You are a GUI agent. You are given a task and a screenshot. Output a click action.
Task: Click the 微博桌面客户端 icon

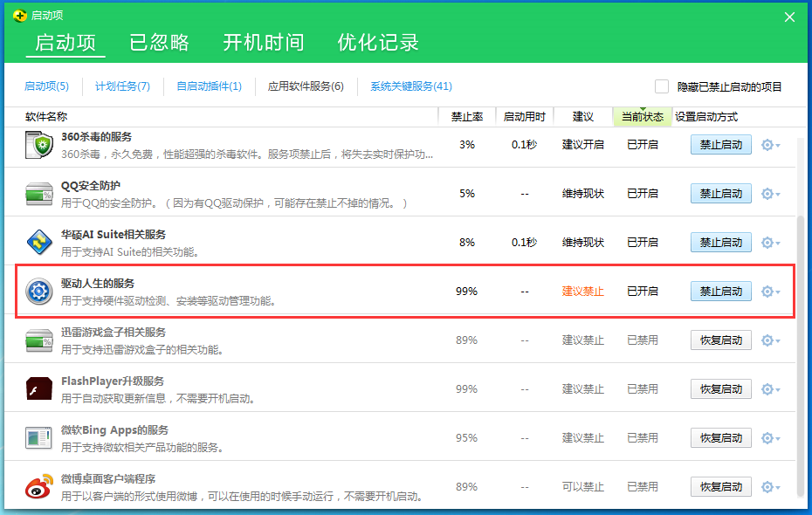(x=38, y=487)
